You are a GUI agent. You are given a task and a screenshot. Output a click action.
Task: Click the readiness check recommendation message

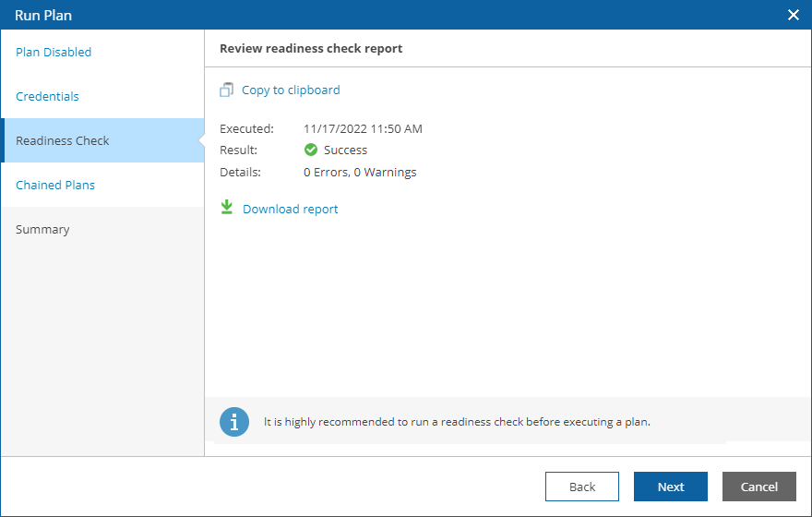click(x=457, y=422)
